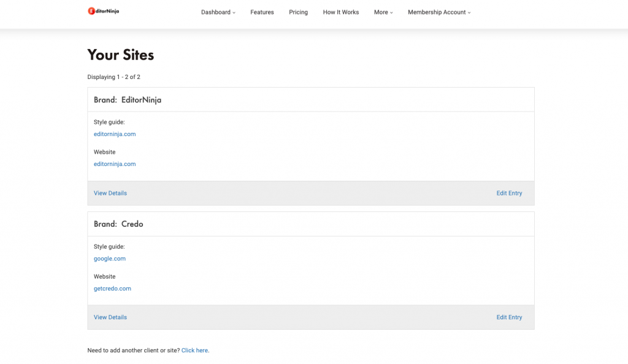Click 'Website' label in EditorNinja card
Screen dimensions: 628x364
coord(104,152)
